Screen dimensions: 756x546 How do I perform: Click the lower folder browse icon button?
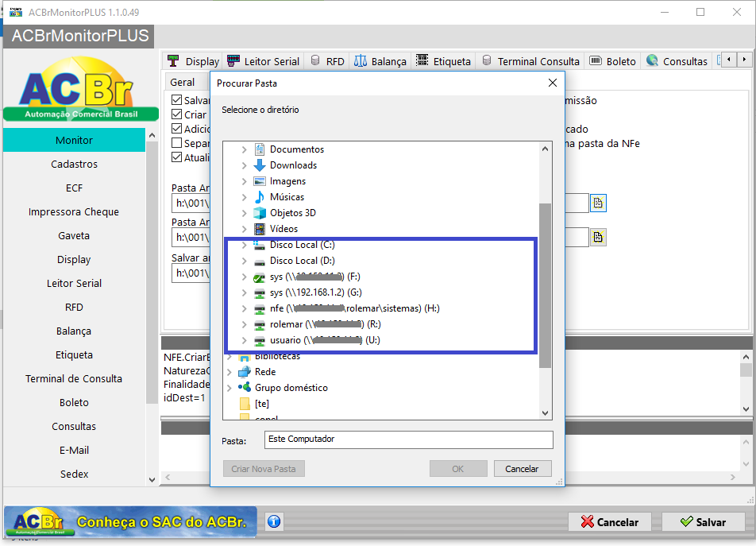click(x=598, y=237)
